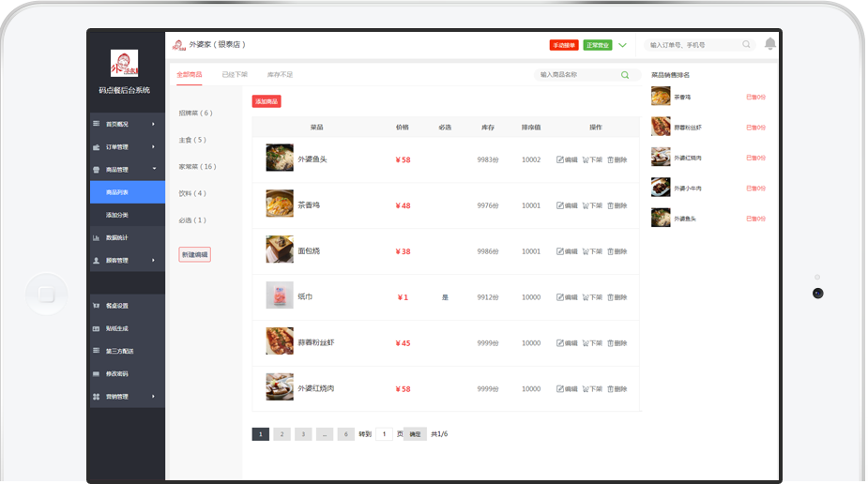The width and height of the screenshot is (868, 484).
Task: Take 面包烧 off the shelf (下架)
Action: point(592,251)
